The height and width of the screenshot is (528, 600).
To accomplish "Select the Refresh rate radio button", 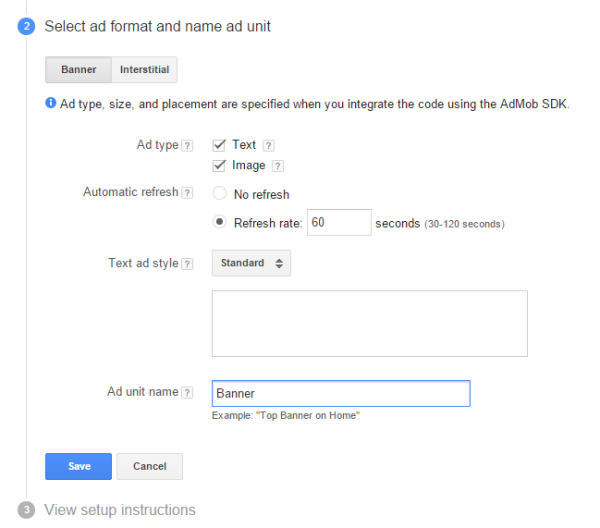I will [219, 223].
